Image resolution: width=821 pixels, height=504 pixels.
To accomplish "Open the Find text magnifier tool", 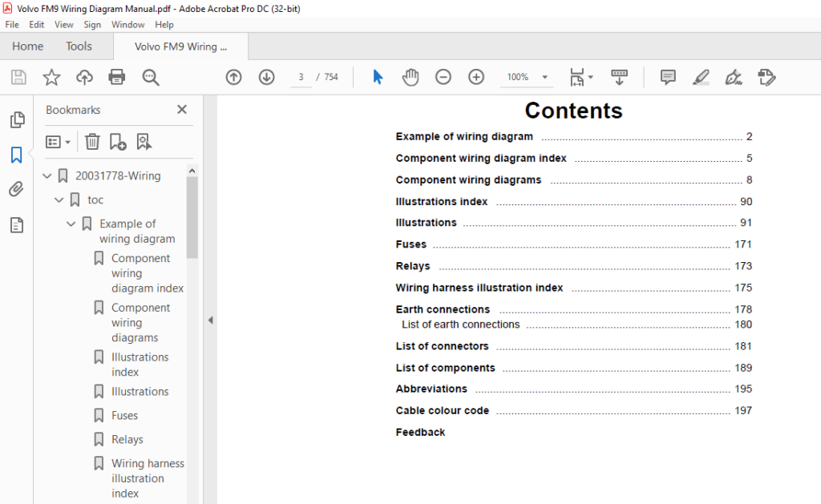I will (x=151, y=78).
